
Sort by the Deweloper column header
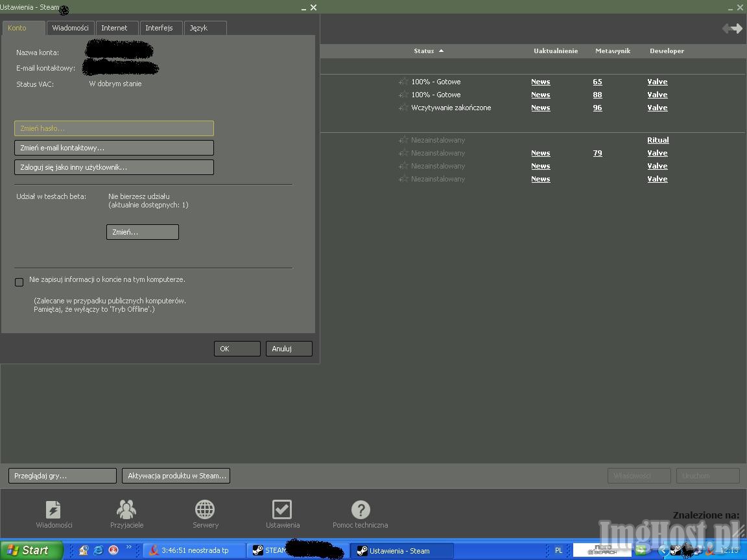coord(667,51)
